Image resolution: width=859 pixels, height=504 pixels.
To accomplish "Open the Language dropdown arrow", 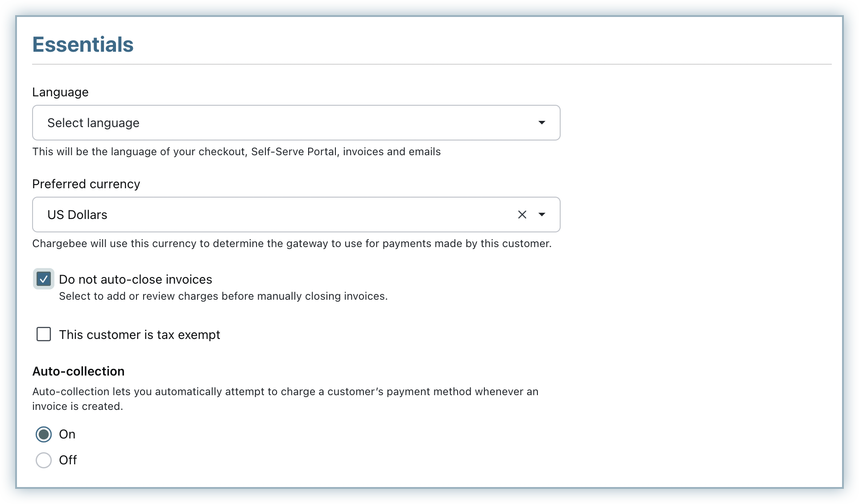I will (x=541, y=123).
